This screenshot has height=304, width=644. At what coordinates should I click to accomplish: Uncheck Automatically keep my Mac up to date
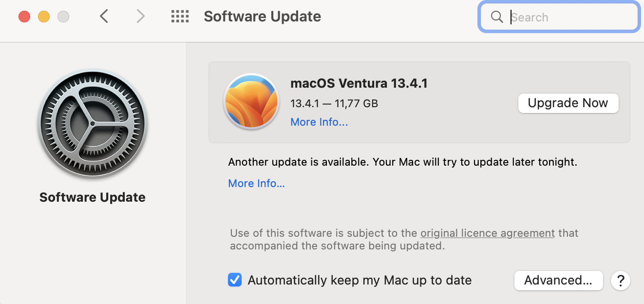[x=235, y=280]
